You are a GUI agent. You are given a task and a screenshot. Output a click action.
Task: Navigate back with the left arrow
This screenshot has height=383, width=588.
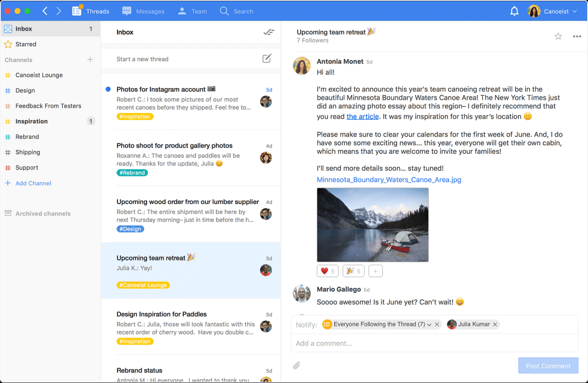(44, 11)
